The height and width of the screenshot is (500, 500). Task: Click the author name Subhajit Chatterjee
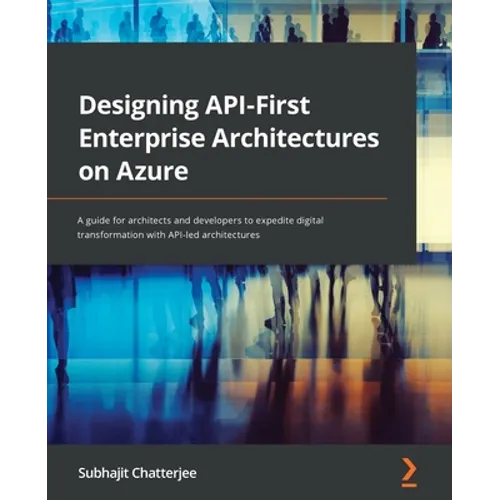tap(137, 473)
